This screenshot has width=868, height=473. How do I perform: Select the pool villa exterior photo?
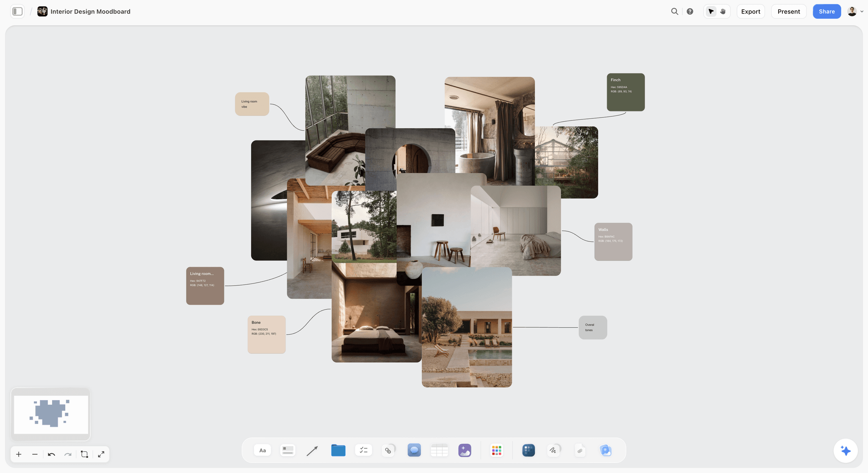coord(467,327)
